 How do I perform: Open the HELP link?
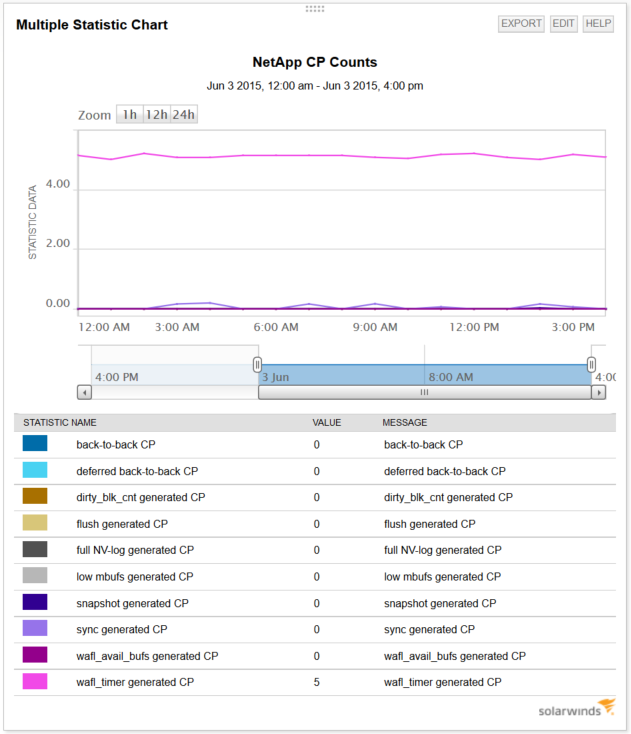coord(598,23)
